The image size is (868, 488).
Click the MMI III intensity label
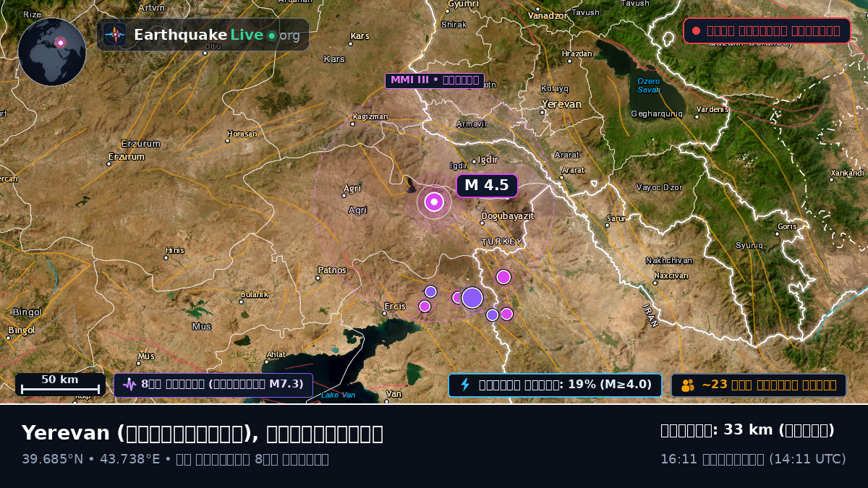click(434, 80)
